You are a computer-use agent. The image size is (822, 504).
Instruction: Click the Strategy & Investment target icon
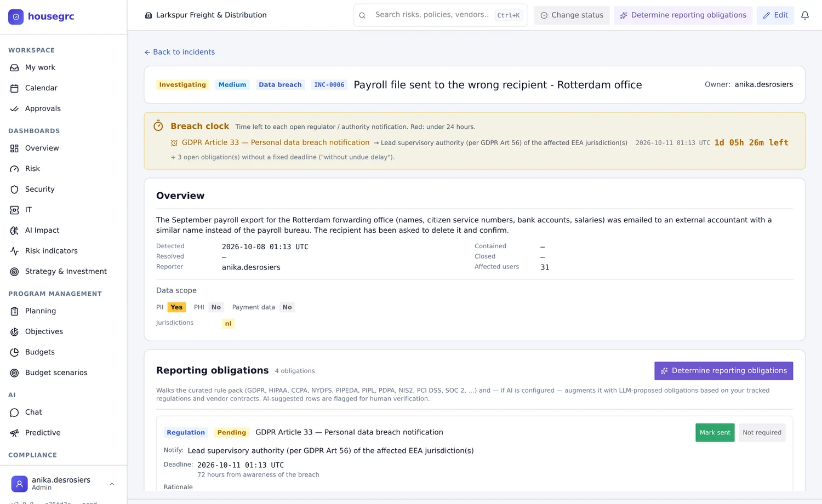coord(14,272)
